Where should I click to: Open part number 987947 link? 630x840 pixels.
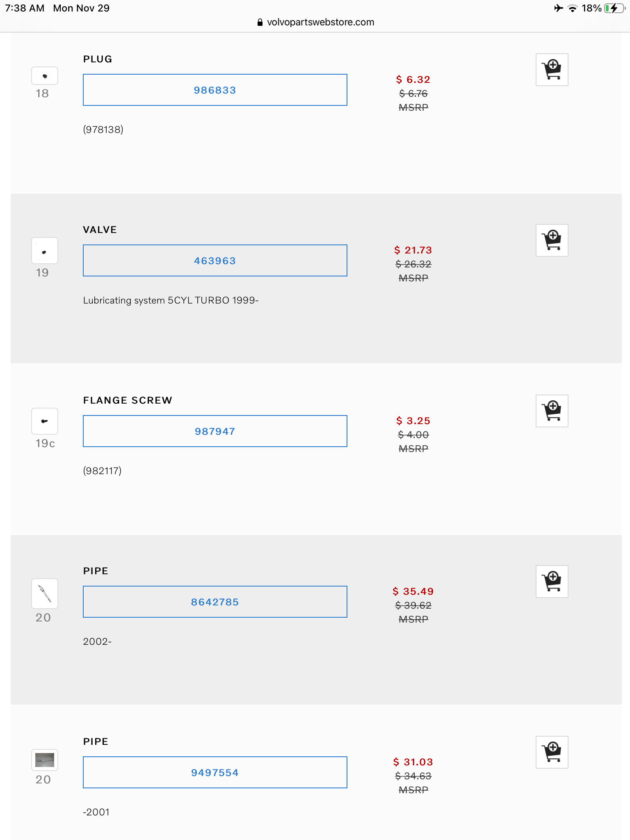215,431
